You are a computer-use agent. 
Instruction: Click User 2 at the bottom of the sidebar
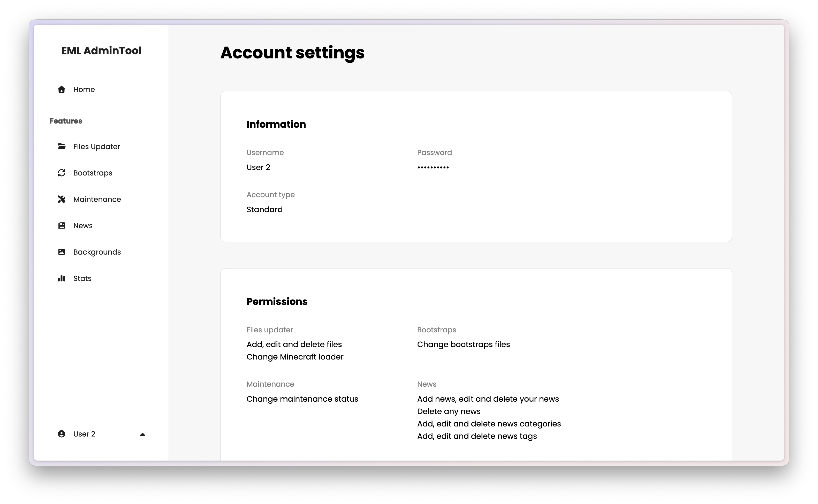[x=84, y=434]
